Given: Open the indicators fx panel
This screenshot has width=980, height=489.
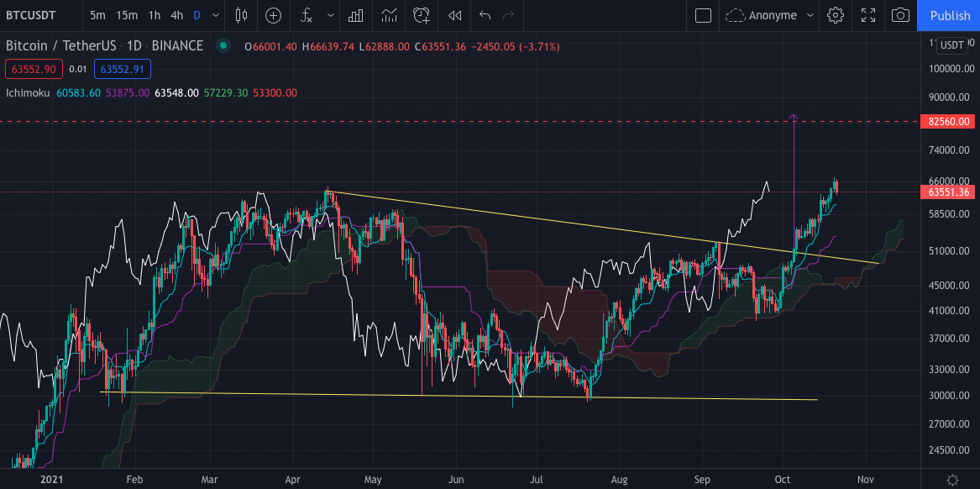Looking at the screenshot, I should coord(306,15).
